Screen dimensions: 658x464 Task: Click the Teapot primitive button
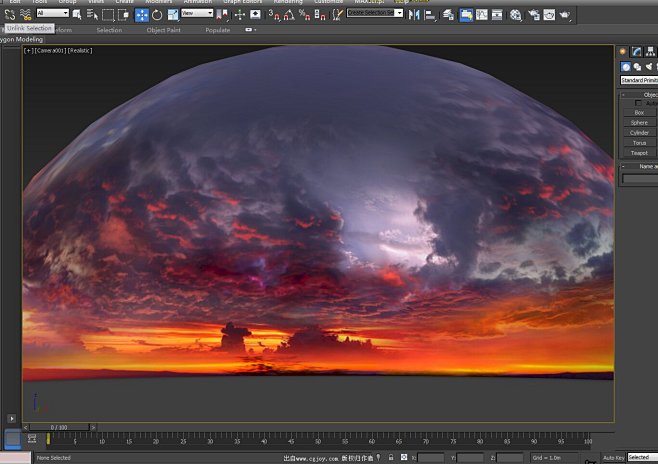(640, 153)
